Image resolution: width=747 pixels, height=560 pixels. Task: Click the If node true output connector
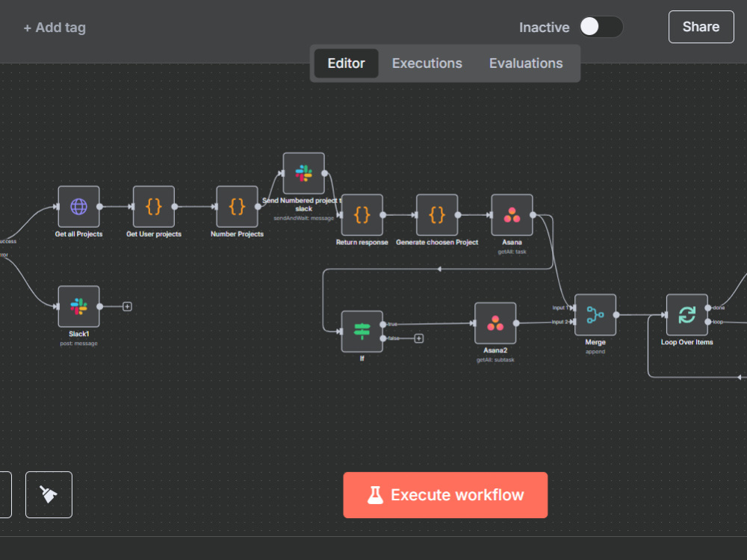383,324
